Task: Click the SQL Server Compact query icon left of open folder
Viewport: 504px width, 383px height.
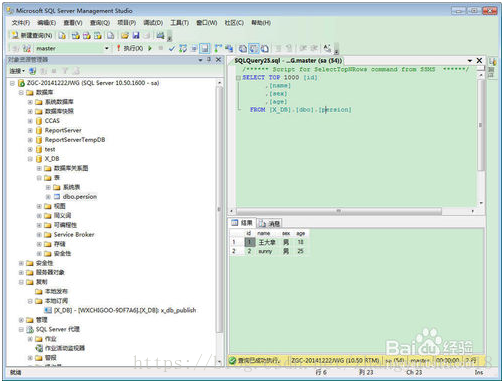Action: click(111, 35)
